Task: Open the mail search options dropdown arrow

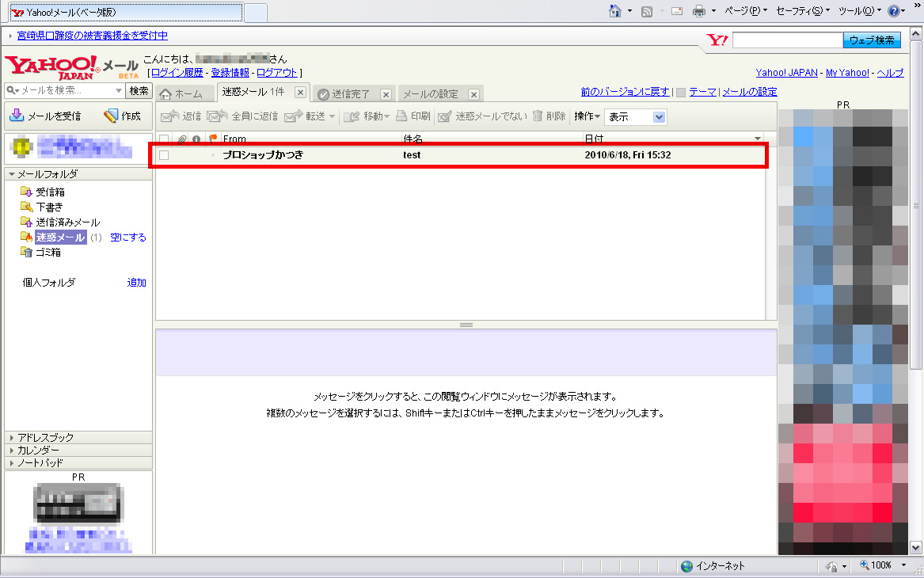Action: pos(119,90)
